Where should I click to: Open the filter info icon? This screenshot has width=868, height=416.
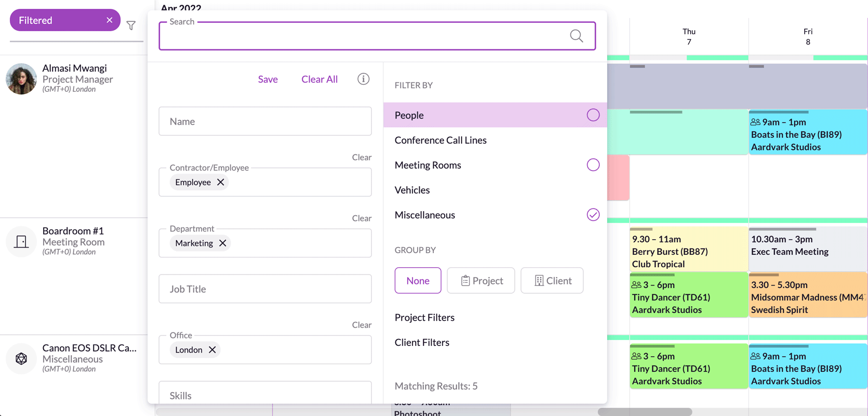point(363,79)
